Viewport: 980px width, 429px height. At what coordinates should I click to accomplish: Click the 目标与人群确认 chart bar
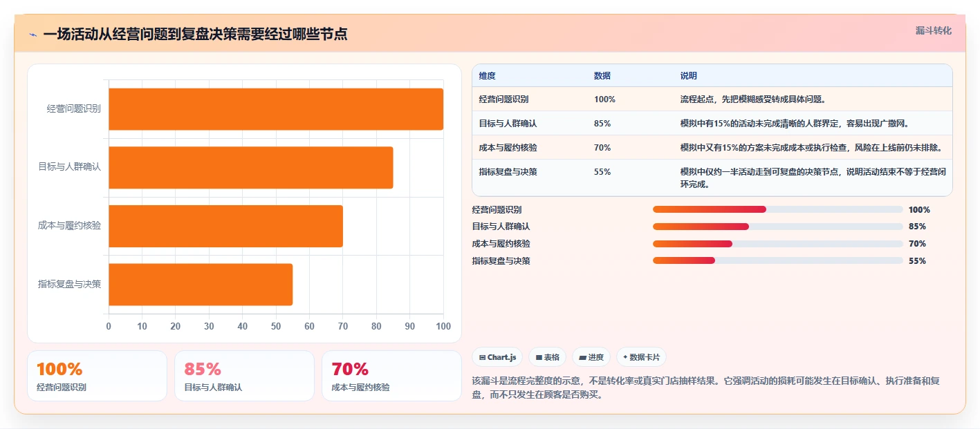pos(251,167)
